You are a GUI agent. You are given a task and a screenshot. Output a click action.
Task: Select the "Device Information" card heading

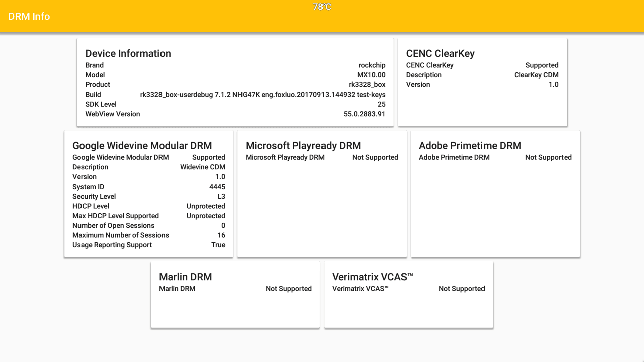(x=128, y=53)
